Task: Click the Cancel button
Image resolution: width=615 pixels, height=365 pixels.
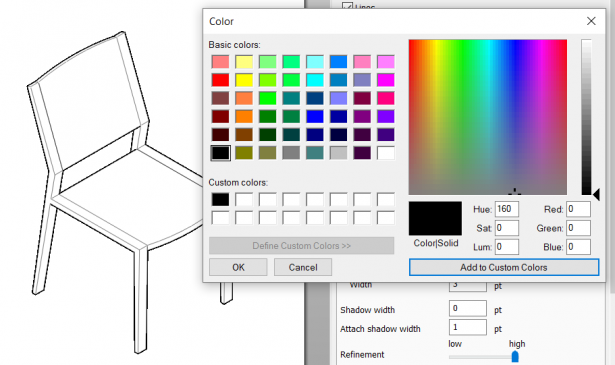Action: pyautogui.click(x=303, y=267)
